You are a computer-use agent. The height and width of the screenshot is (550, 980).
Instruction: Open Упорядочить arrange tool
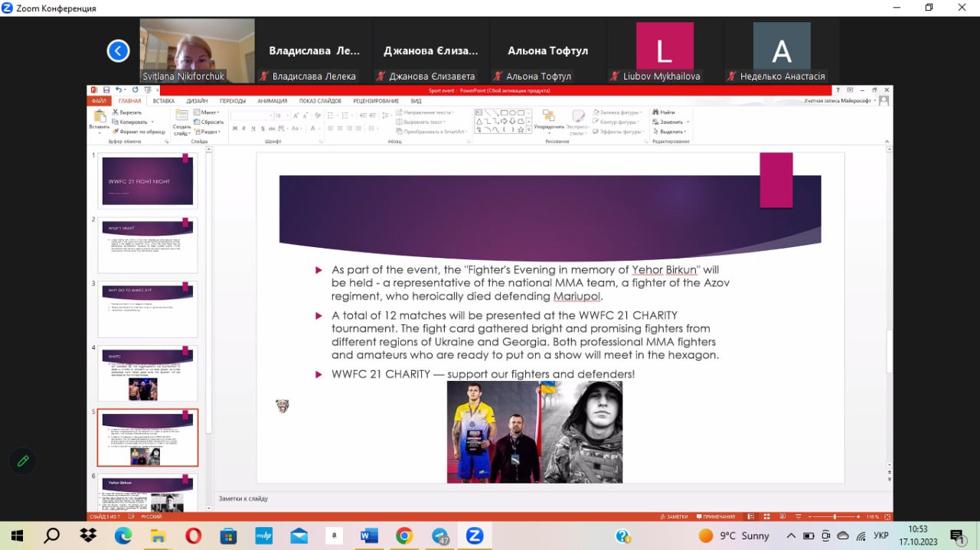[x=549, y=121]
